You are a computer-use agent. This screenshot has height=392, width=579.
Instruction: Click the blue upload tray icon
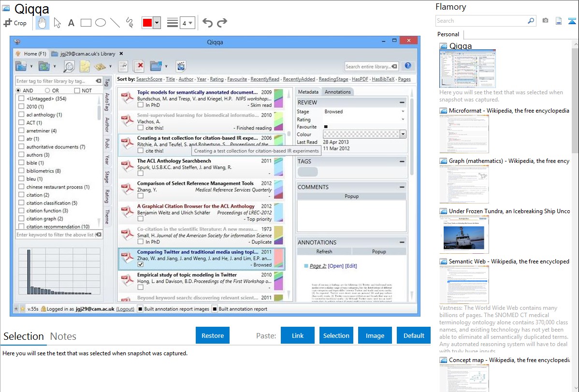tap(572, 21)
